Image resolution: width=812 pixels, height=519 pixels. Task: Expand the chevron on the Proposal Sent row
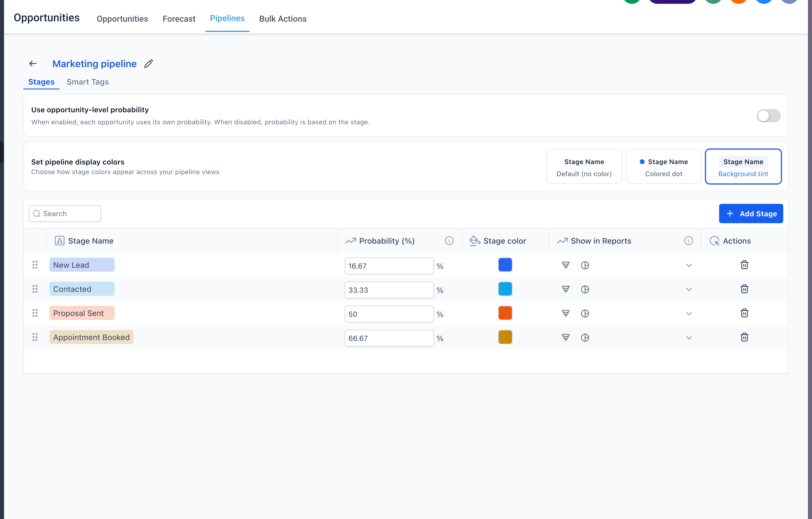coord(689,313)
